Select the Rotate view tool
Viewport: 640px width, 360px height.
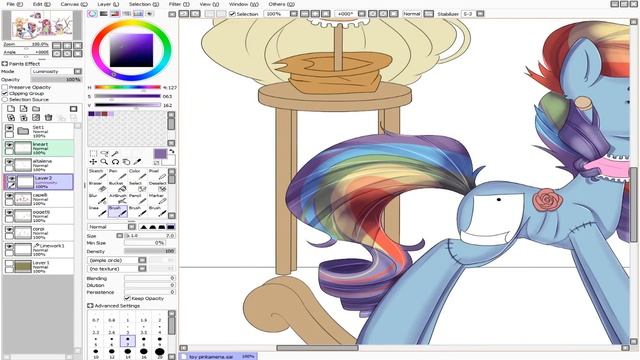(x=116, y=162)
